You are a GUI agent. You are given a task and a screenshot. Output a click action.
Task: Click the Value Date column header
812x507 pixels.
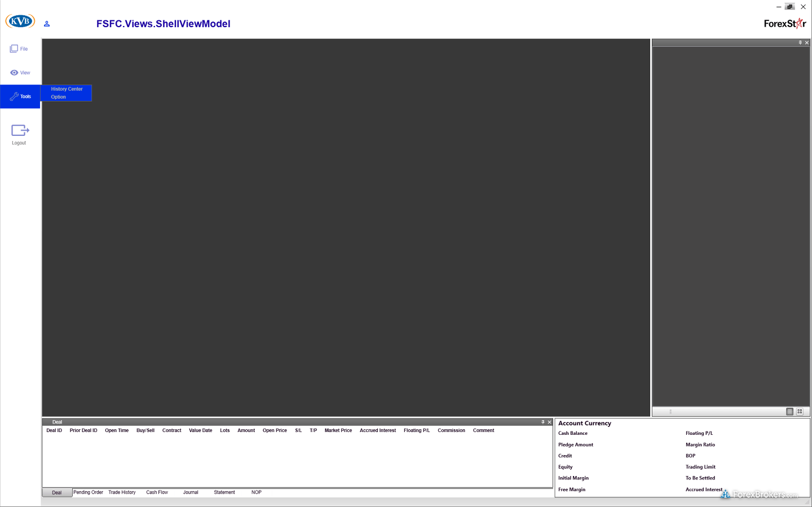click(x=201, y=430)
